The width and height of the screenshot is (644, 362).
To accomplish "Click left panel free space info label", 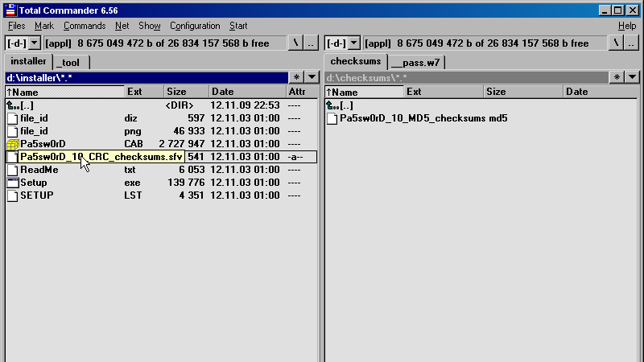I will [x=166, y=43].
